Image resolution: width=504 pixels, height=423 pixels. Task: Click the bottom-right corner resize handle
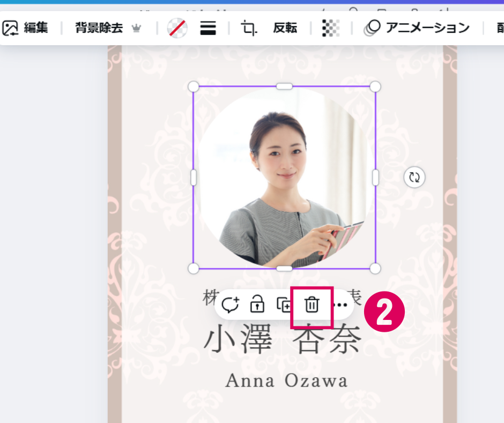[x=375, y=268]
